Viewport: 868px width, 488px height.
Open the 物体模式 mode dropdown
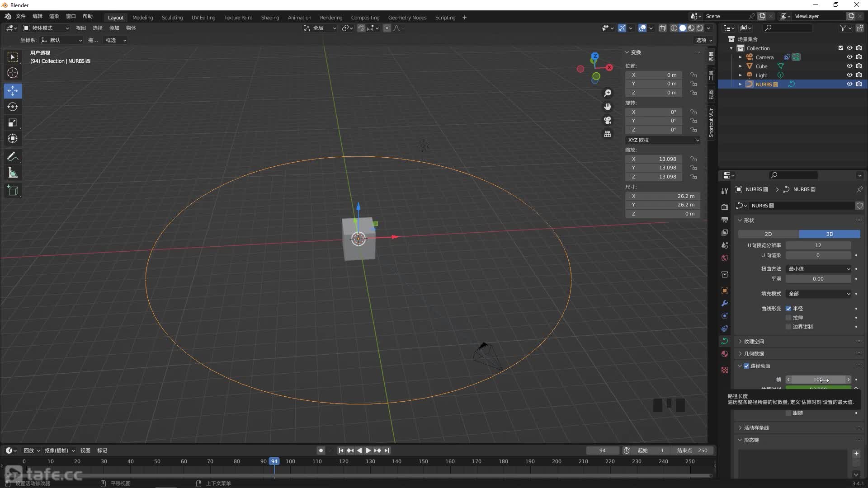46,28
